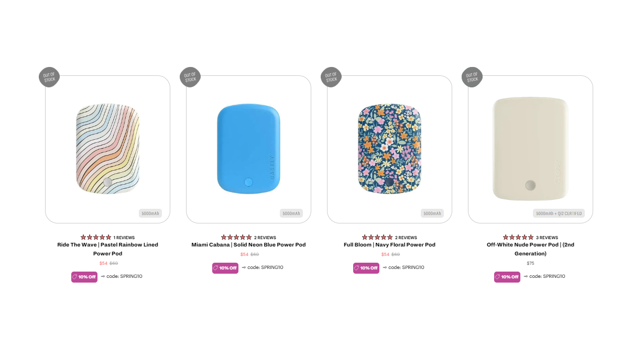Open Miami Cabana Neon Blue product image
The width and height of the screenshot is (644, 337).
(248, 149)
